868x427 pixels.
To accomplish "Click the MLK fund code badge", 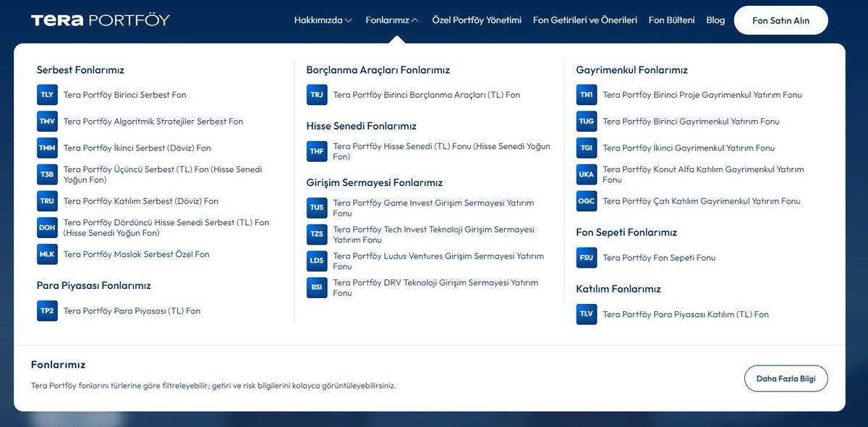I will (47, 255).
